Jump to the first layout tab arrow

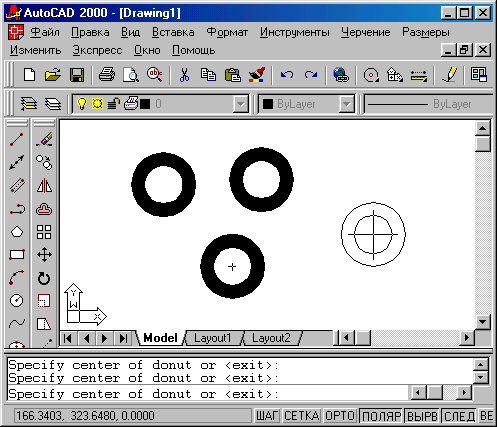pos(68,339)
